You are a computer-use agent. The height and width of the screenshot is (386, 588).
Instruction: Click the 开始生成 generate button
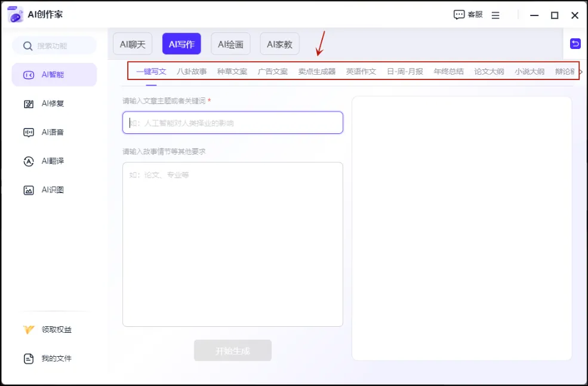(232, 351)
